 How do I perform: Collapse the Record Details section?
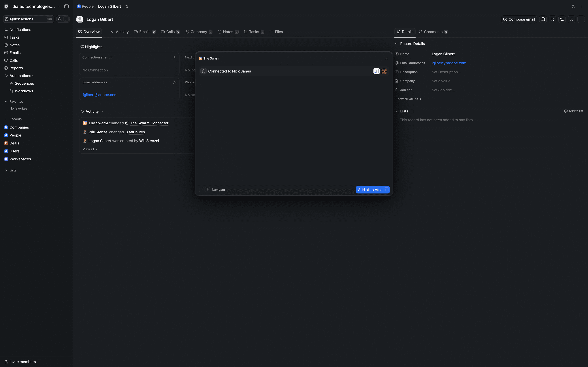click(396, 44)
